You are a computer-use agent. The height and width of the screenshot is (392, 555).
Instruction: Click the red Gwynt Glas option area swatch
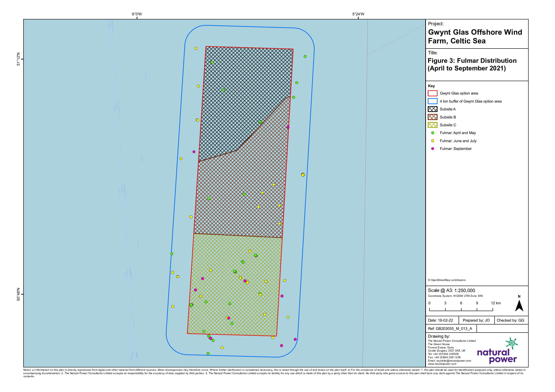[432, 93]
